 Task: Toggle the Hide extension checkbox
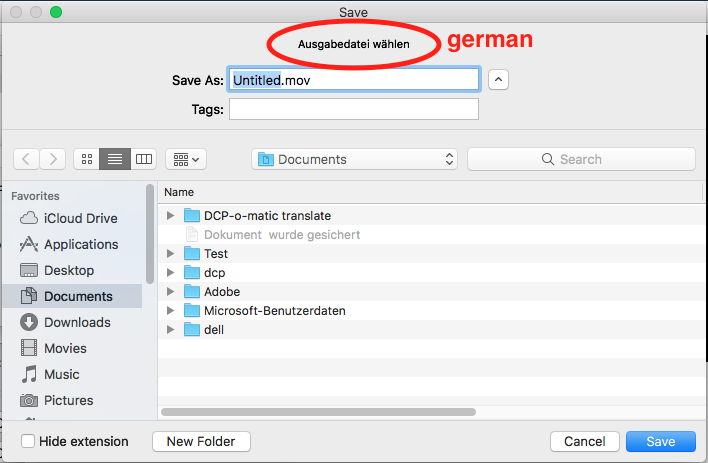pyautogui.click(x=28, y=441)
